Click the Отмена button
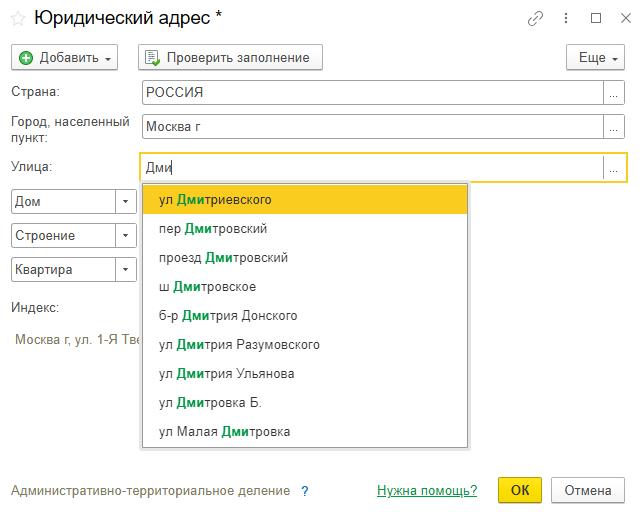 coord(588,490)
